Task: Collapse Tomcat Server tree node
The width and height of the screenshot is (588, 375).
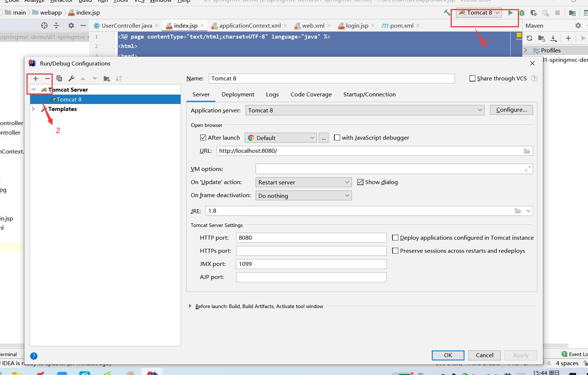Action: pos(34,89)
